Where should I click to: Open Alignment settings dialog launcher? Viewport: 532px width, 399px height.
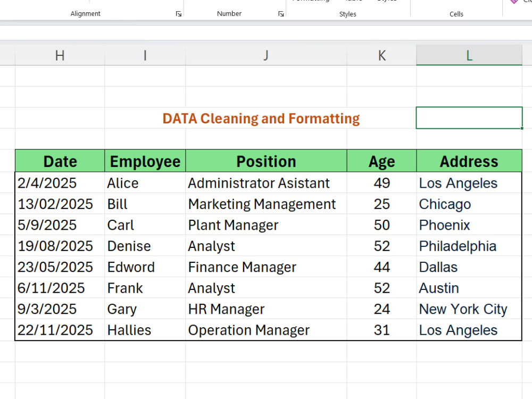pos(178,14)
